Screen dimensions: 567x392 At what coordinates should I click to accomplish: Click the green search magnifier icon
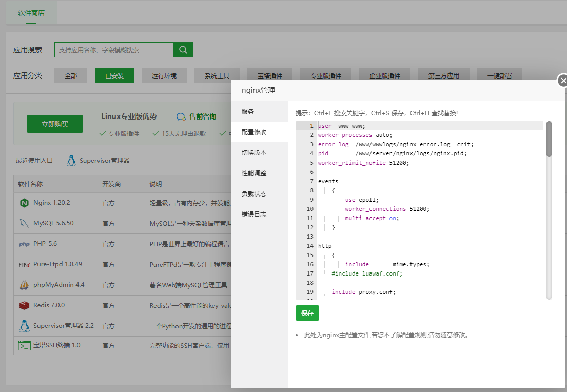[x=183, y=50]
